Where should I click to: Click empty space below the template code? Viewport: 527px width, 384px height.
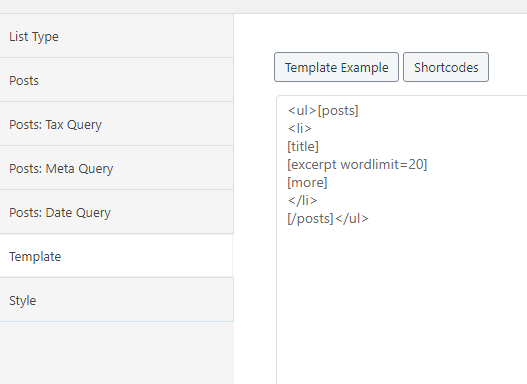(x=402, y=302)
